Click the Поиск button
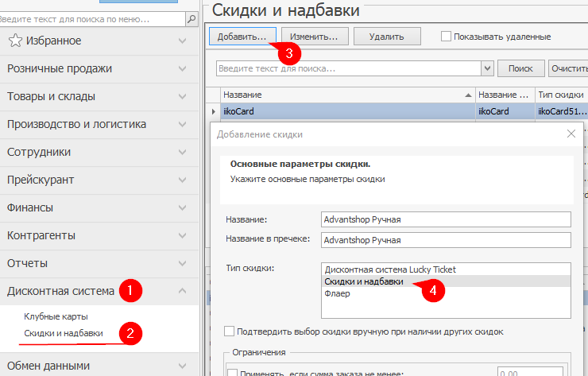Image resolution: width=588 pixels, height=376 pixels. pyautogui.click(x=520, y=69)
